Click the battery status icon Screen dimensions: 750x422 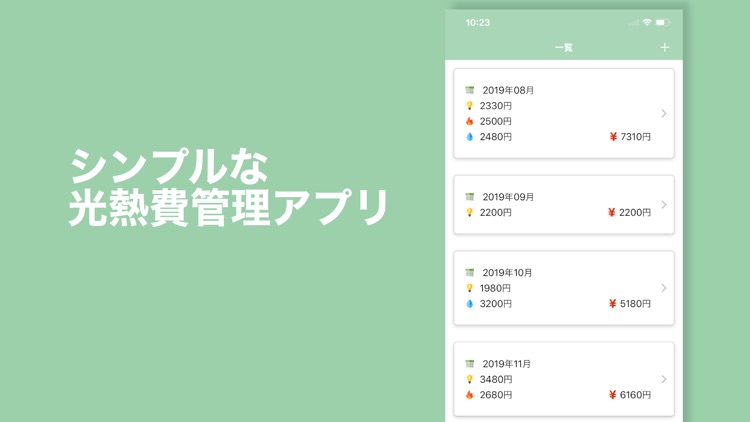[x=662, y=22]
